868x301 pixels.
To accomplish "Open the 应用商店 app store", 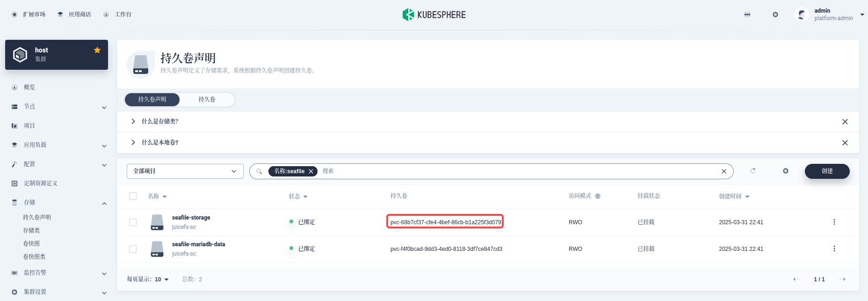I will 74,15.
